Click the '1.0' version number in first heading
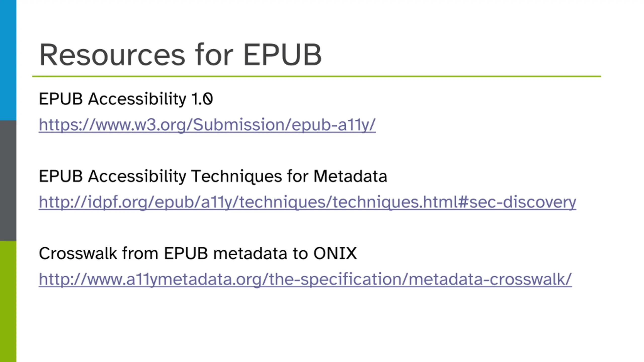 click(202, 99)
